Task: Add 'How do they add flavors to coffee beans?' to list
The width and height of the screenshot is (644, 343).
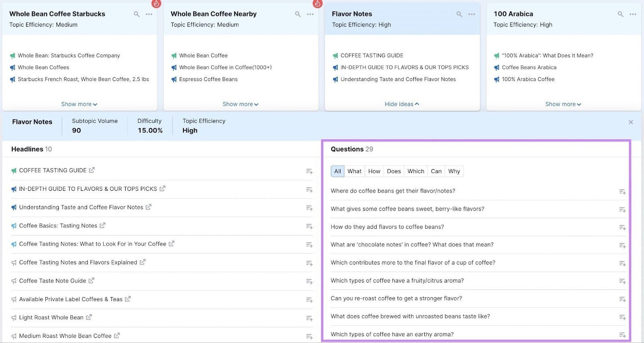Action: (x=622, y=227)
